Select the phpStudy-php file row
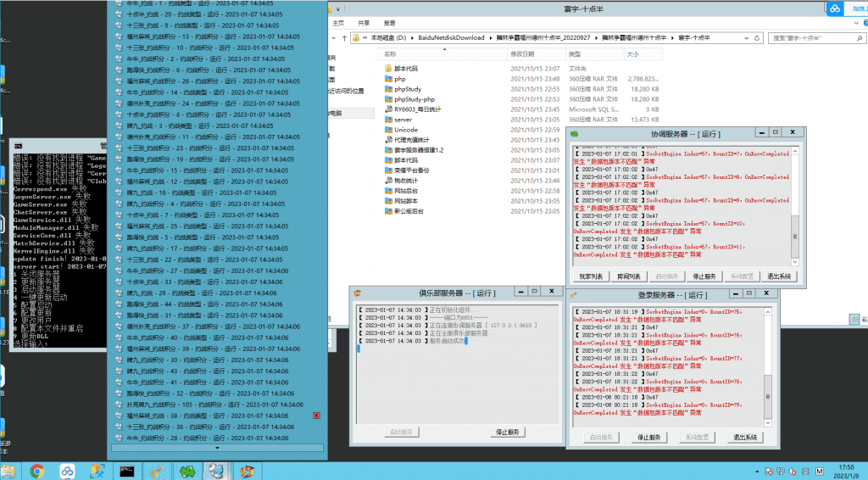Viewport: 868px width, 480px height. pos(522,100)
